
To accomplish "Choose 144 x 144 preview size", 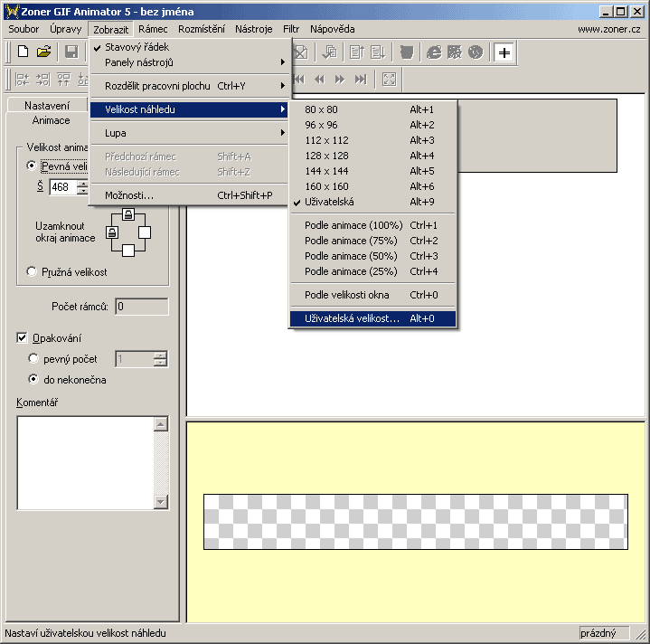I will (x=372, y=171).
